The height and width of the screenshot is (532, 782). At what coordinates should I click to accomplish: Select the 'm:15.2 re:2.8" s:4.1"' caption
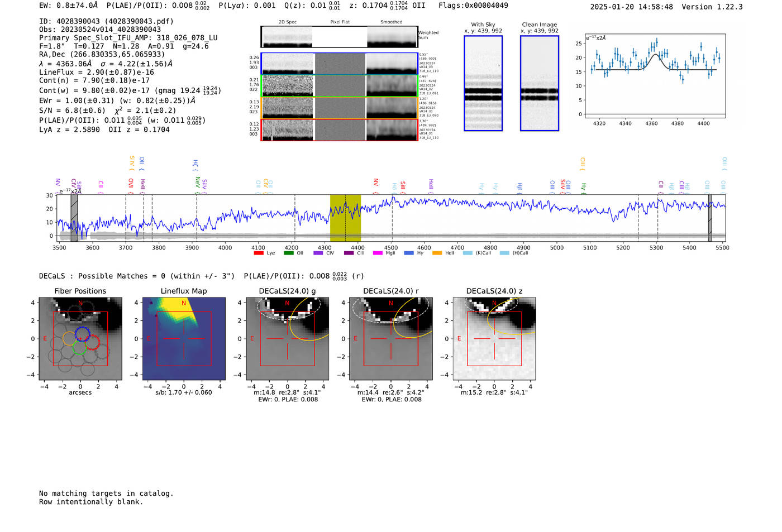[494, 392]
